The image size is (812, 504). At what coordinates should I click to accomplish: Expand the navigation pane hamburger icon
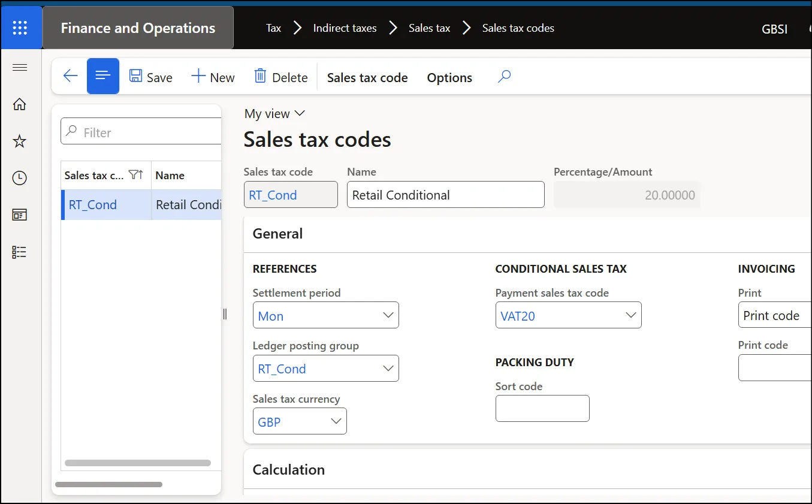20,67
